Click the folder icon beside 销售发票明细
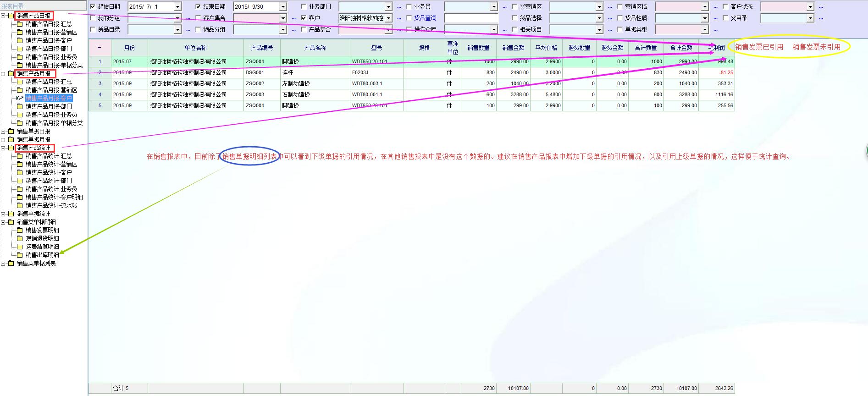 pos(20,230)
